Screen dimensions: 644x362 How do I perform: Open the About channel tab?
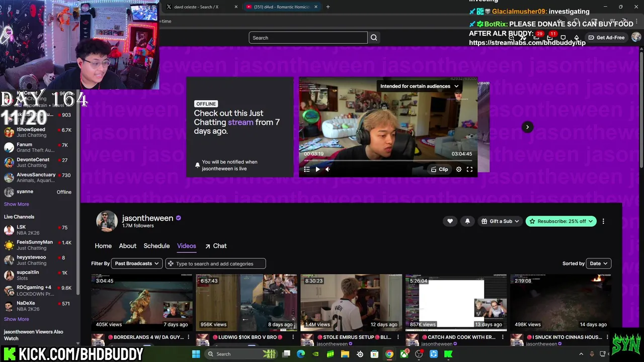[x=127, y=246]
